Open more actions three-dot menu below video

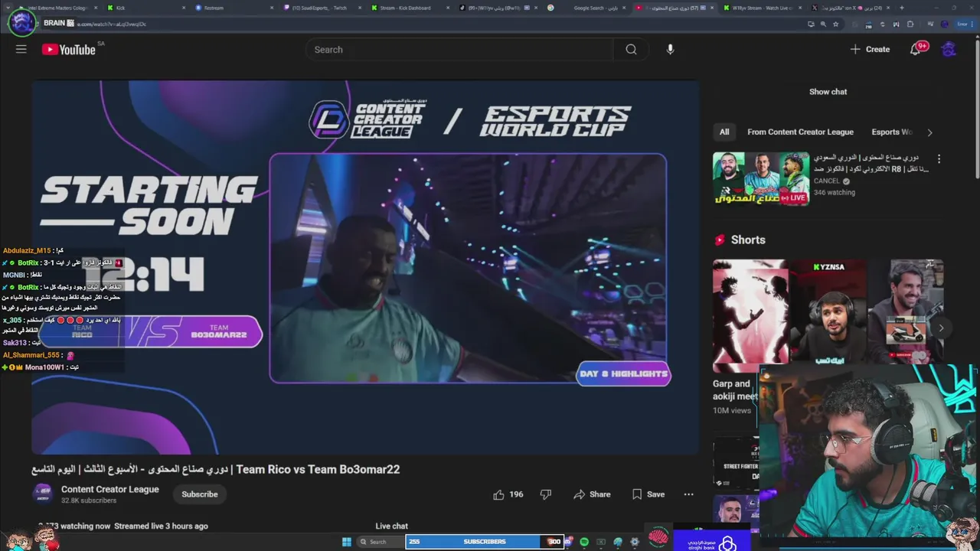click(688, 494)
